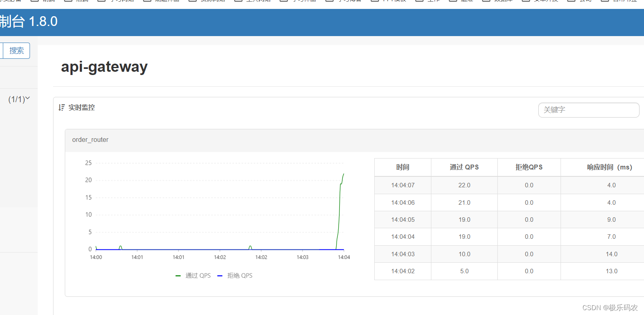
Task: Expand the (1/1) machine list chevron
Action: point(28,98)
